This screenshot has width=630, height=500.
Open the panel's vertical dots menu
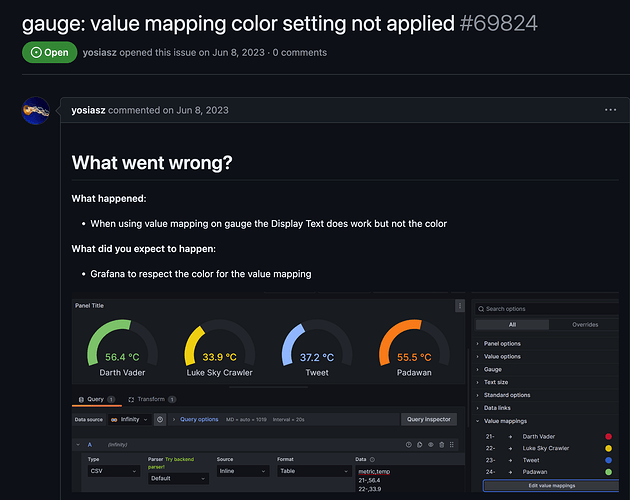click(460, 306)
